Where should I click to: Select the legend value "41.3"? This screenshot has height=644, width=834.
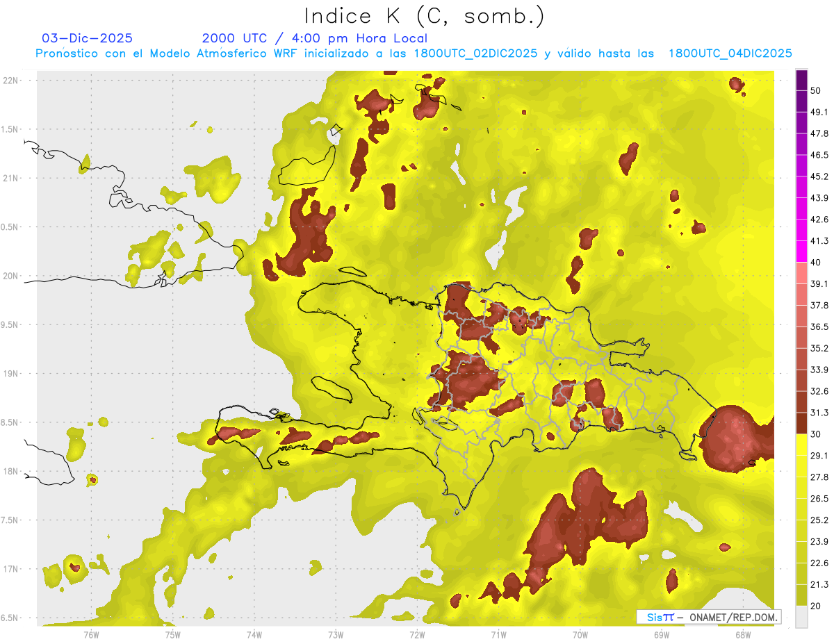pos(819,240)
